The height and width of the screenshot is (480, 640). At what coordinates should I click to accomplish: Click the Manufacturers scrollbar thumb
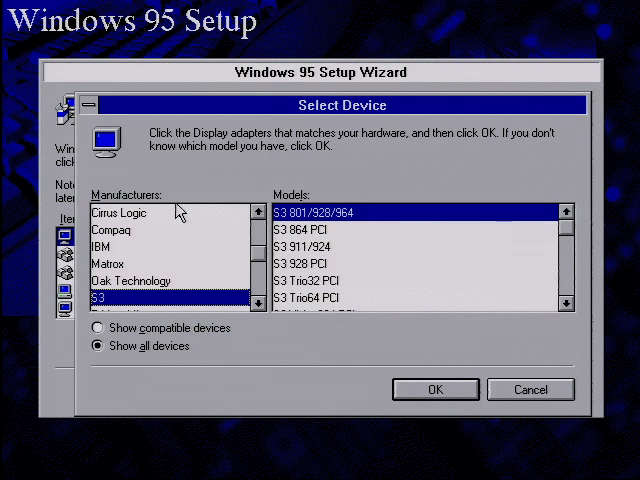point(258,253)
